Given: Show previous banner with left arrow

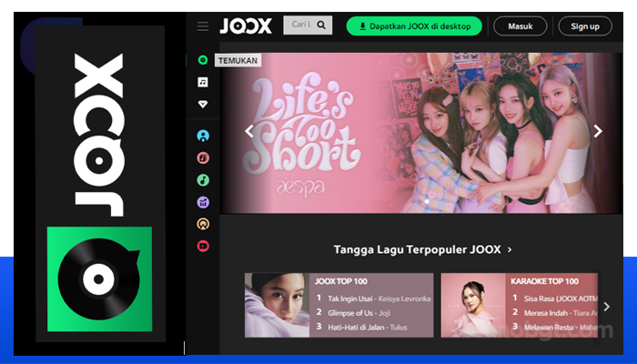Looking at the screenshot, I should 249,131.
